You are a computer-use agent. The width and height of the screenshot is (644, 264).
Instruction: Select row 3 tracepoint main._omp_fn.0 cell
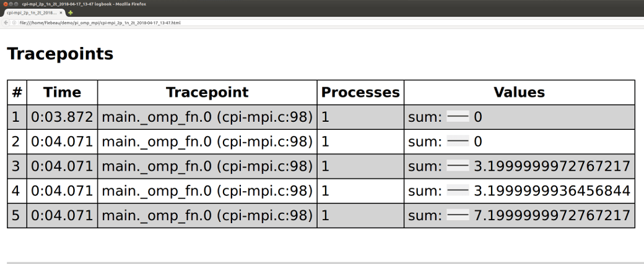click(x=207, y=166)
